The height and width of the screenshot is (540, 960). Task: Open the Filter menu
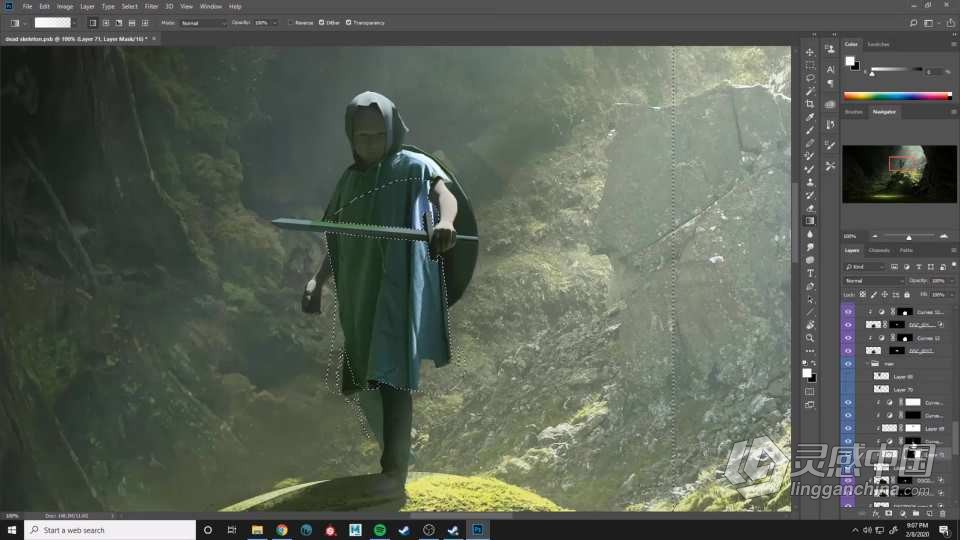tap(151, 6)
